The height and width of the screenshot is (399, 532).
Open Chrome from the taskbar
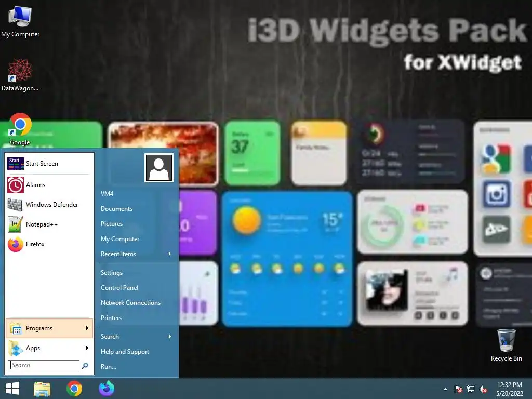[74, 389]
